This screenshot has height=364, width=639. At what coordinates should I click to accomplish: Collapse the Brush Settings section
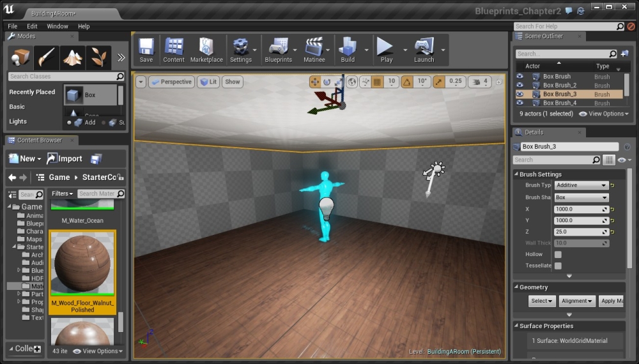tap(516, 174)
